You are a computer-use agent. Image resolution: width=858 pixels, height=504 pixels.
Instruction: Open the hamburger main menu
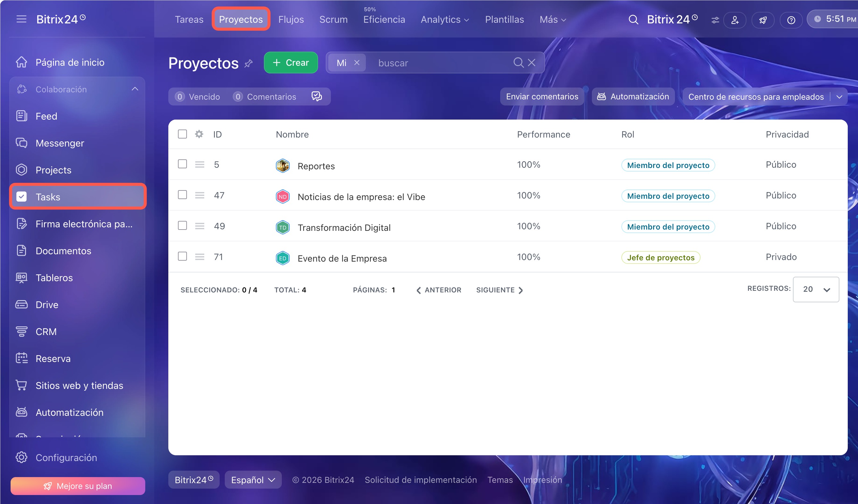(x=21, y=19)
